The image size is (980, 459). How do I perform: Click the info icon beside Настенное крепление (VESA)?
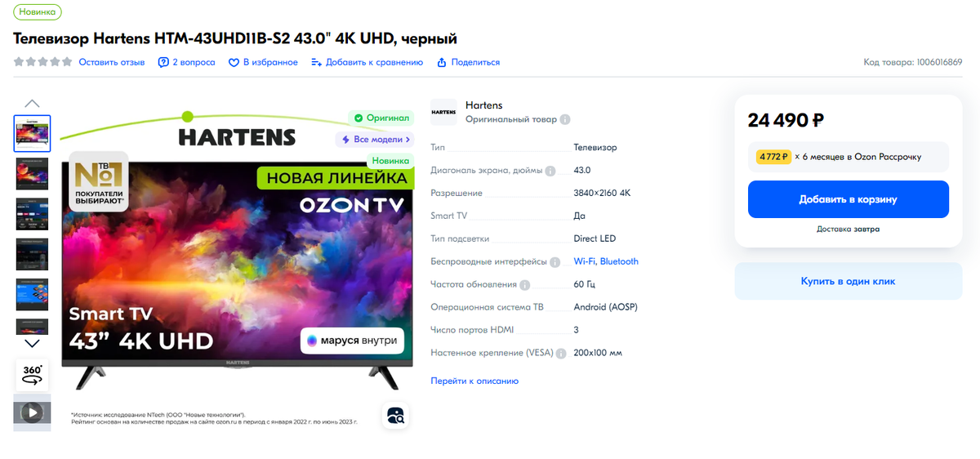coord(561,354)
